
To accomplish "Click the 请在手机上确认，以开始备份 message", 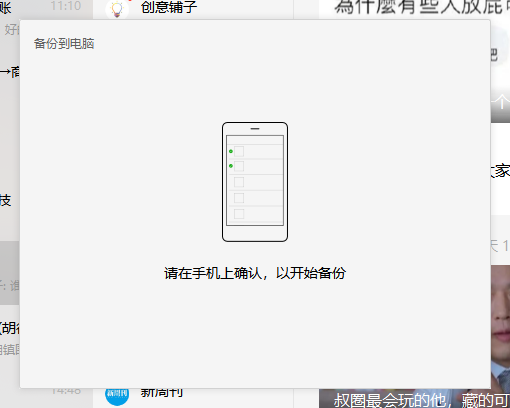I will point(255,273).
